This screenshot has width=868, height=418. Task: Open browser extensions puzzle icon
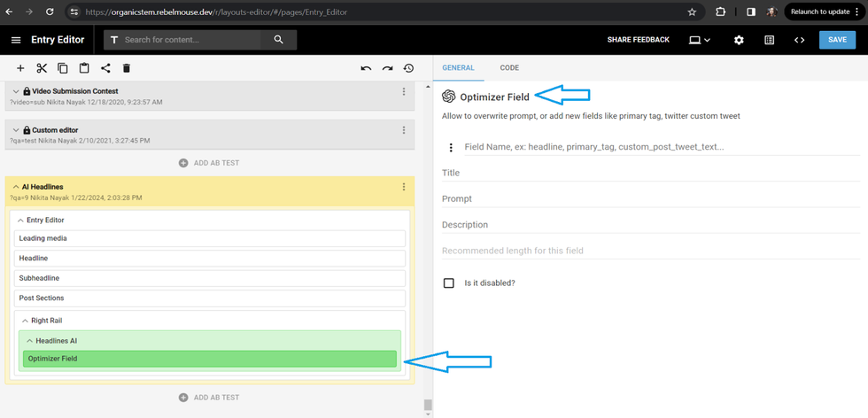tap(721, 12)
